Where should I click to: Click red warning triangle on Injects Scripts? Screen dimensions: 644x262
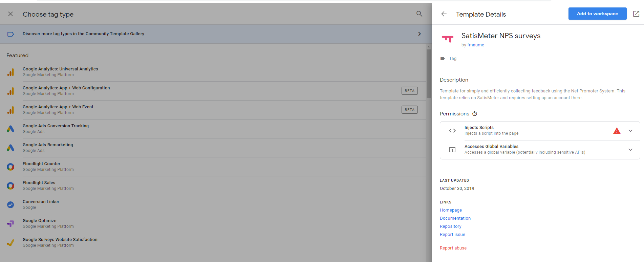pos(617,131)
